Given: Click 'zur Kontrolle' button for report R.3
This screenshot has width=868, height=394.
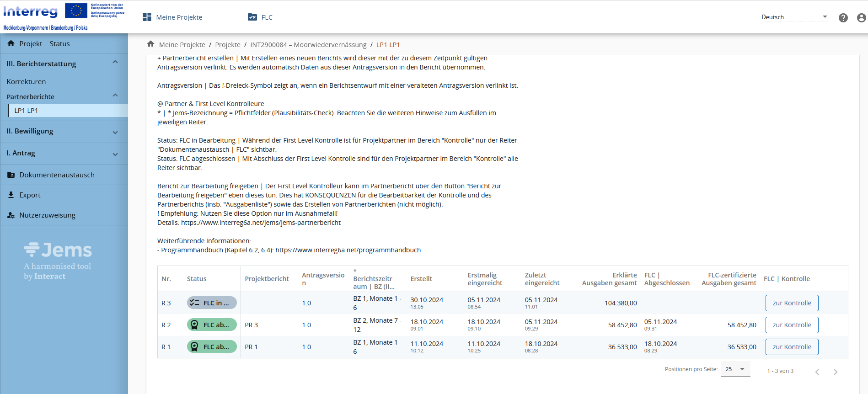Looking at the screenshot, I should pyautogui.click(x=792, y=303).
